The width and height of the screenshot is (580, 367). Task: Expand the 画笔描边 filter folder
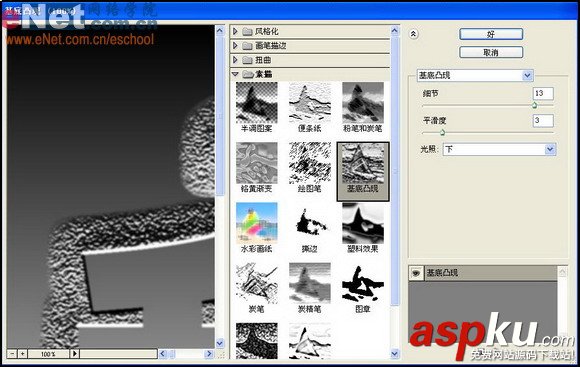point(235,46)
